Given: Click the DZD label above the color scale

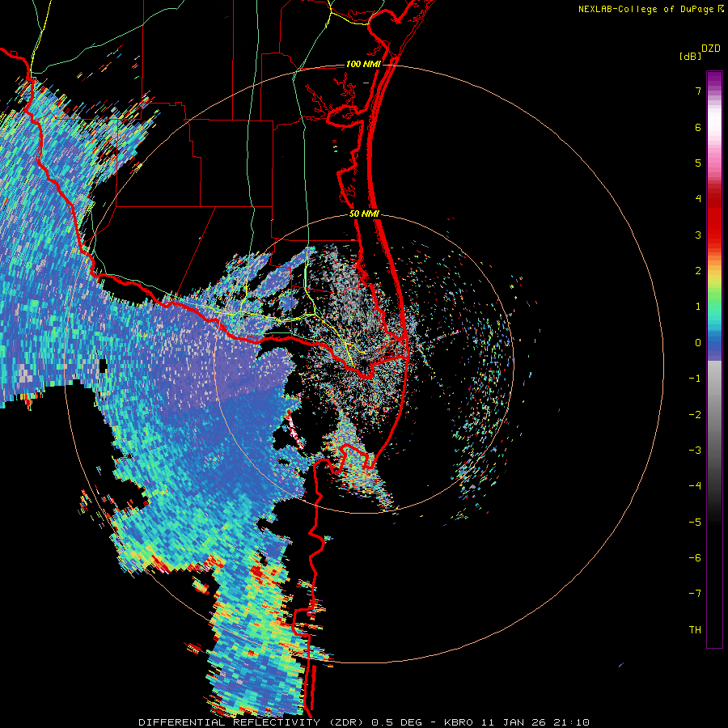Looking at the screenshot, I should tap(711, 49).
